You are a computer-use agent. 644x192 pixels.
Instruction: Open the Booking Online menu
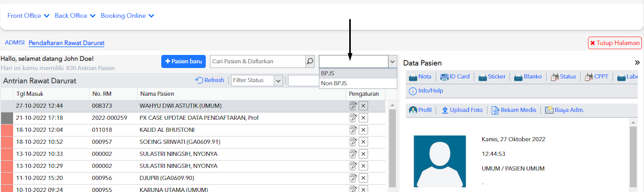(127, 16)
